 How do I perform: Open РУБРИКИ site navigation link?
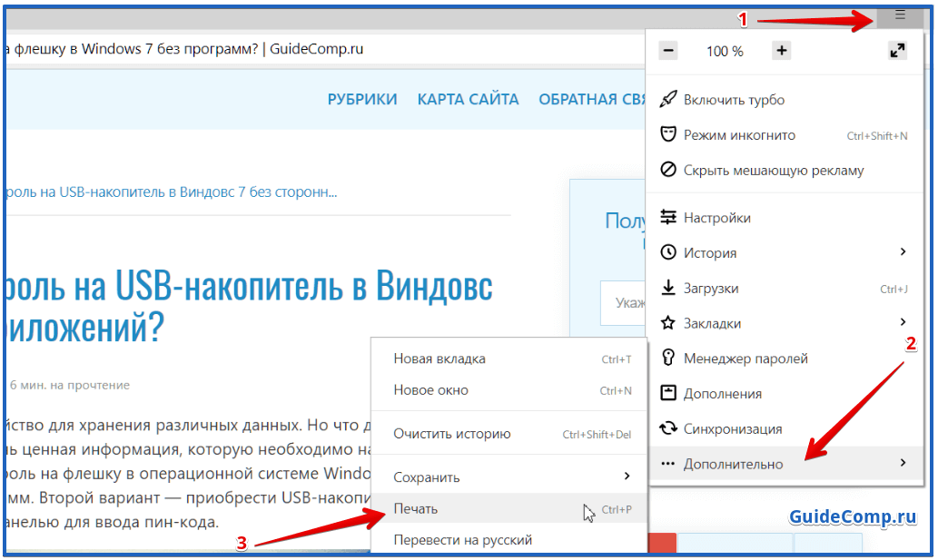point(362,99)
